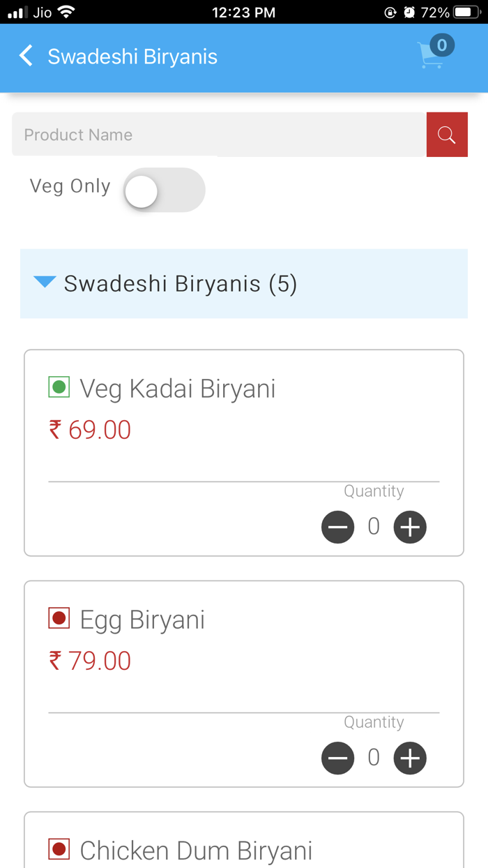
Task: Tap the Veg Kadai Biryani item name
Action: (x=178, y=389)
